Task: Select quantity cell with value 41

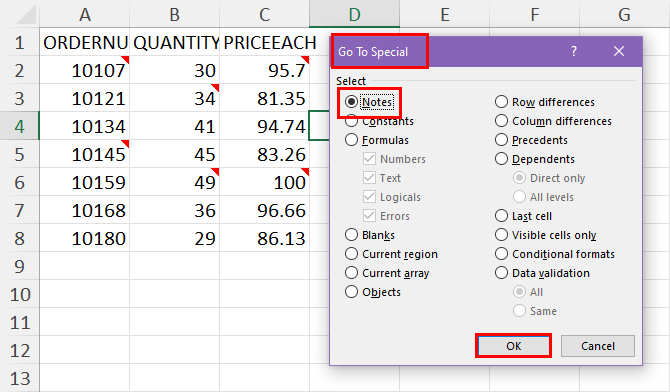Action: point(174,126)
